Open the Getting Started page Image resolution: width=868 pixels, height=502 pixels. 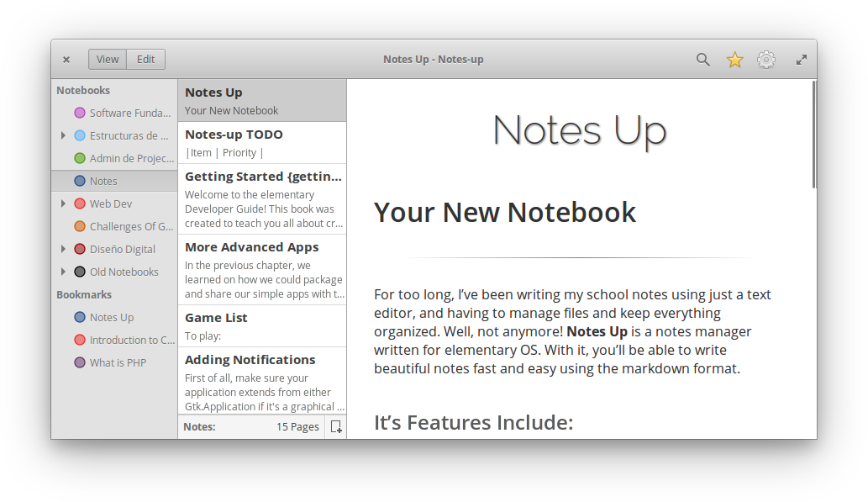(262, 199)
